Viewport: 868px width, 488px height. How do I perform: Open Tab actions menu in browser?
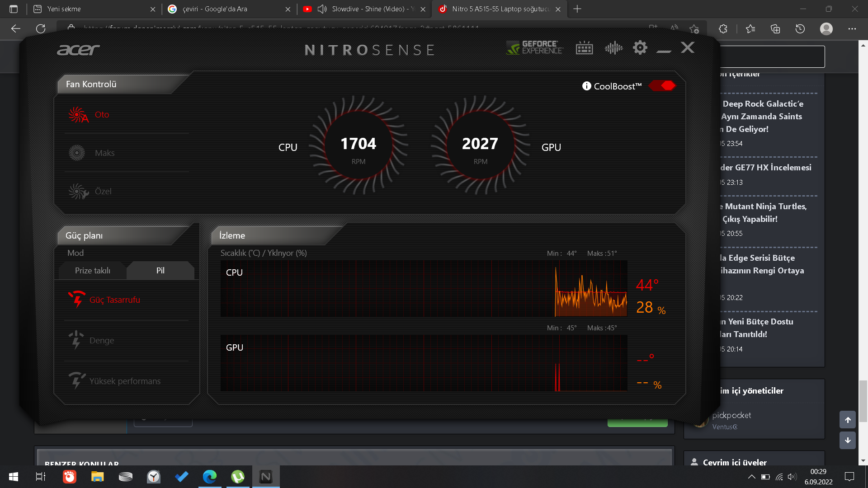coord(14,9)
